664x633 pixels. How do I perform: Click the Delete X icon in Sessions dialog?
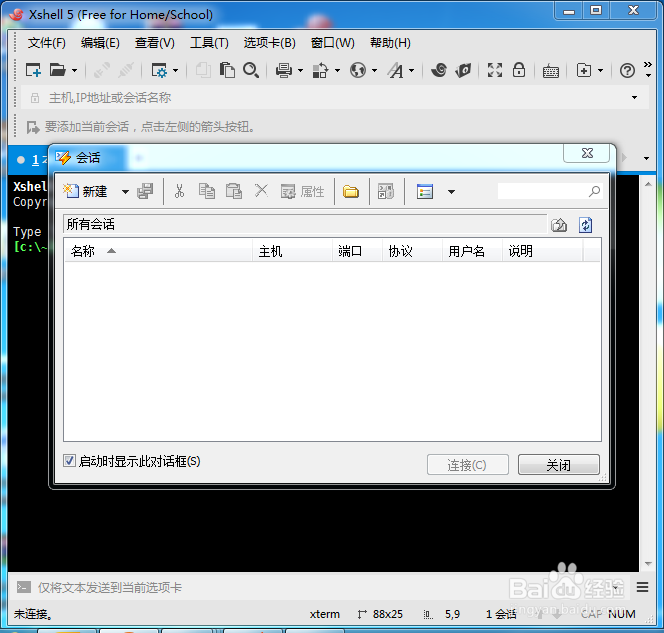coord(261,191)
